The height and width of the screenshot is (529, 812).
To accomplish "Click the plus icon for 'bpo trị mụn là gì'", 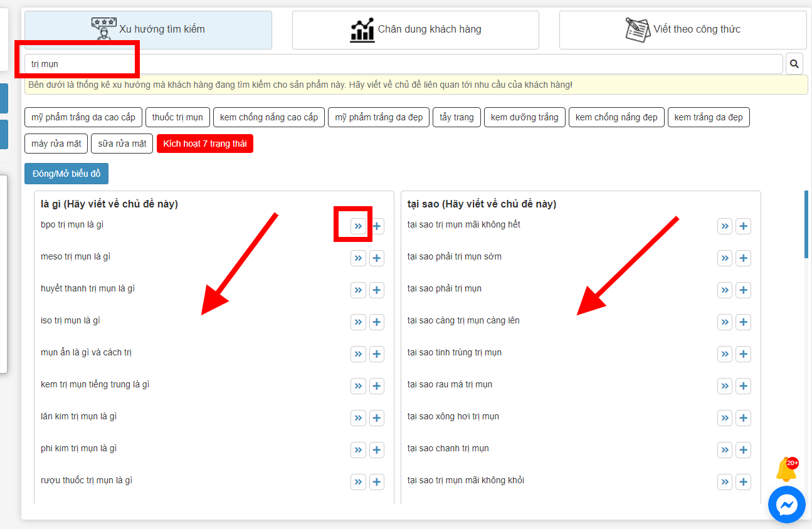I will point(377,226).
